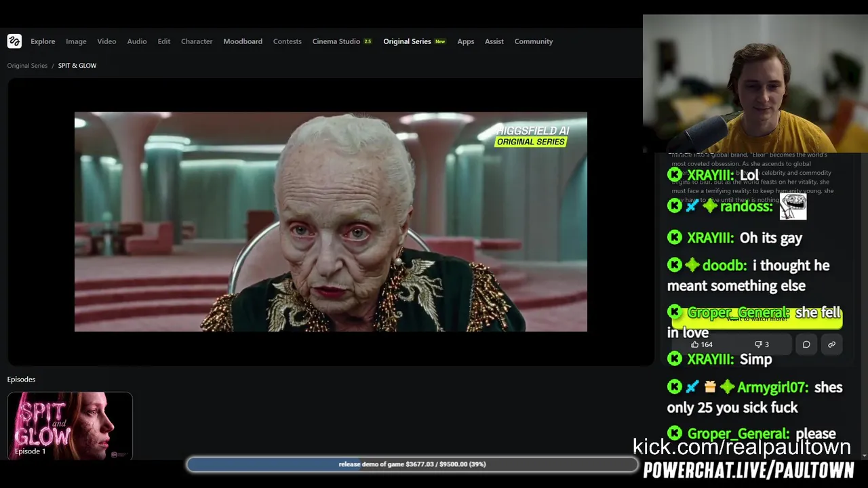Viewport: 868px width, 488px height.
Task: Select the Original Series tab
Action: point(414,41)
